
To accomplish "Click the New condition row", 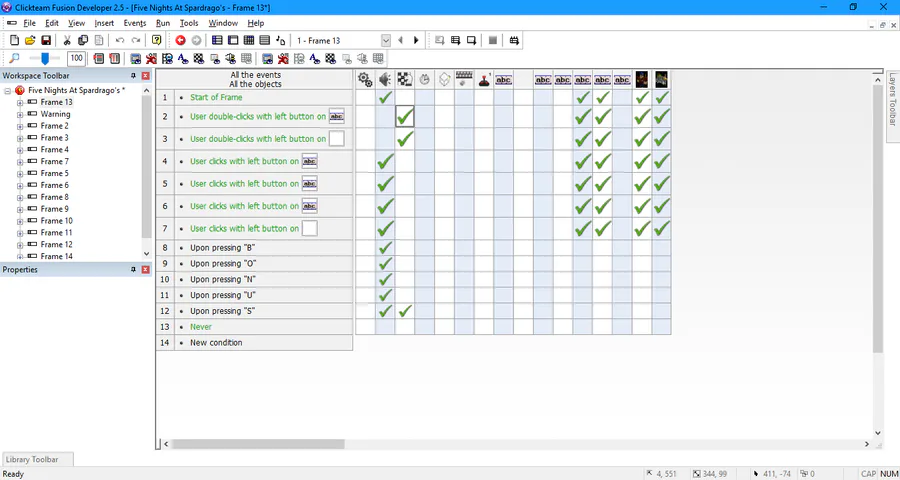I will pos(254,343).
